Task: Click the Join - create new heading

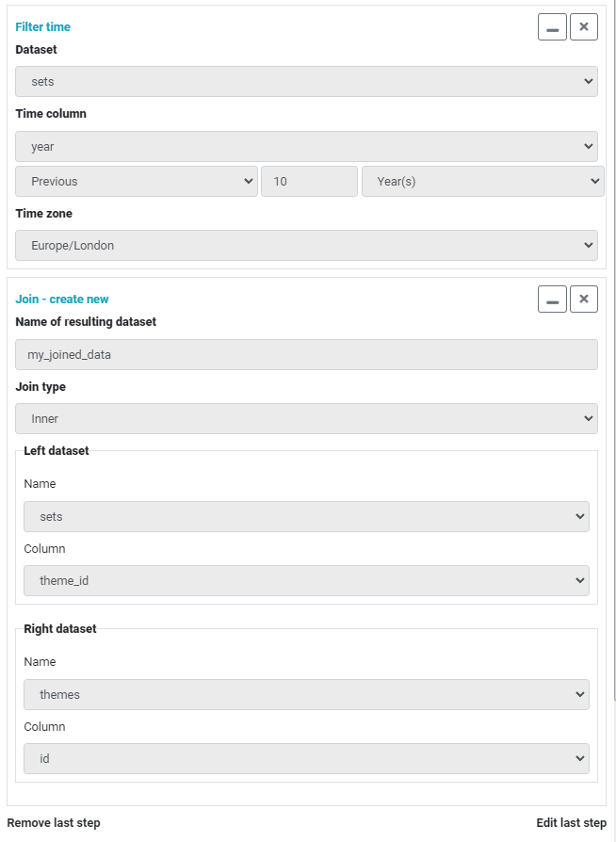Action: pos(62,300)
